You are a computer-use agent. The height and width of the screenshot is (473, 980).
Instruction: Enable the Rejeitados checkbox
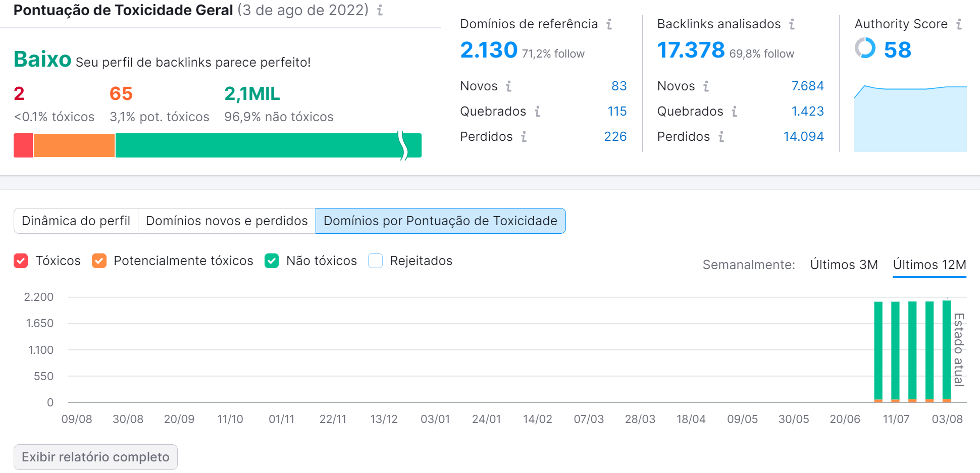point(375,261)
